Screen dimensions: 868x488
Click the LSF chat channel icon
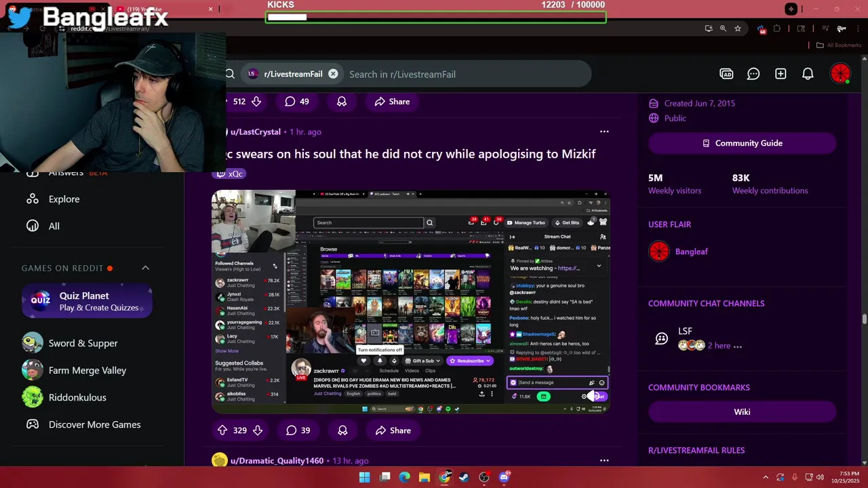click(x=662, y=338)
